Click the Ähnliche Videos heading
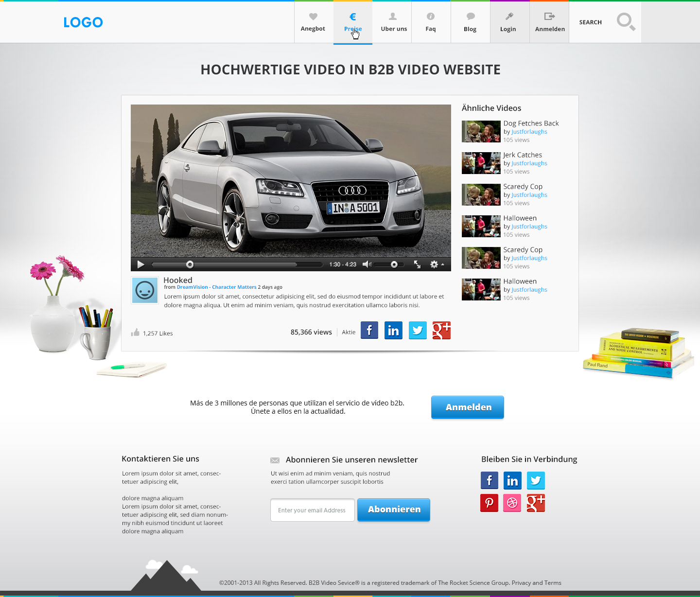 491,108
